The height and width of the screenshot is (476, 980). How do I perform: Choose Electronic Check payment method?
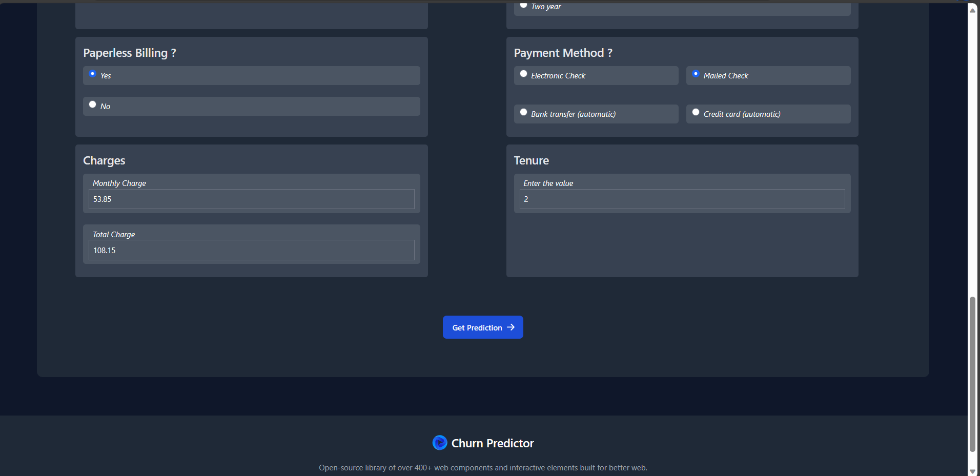pyautogui.click(x=523, y=73)
